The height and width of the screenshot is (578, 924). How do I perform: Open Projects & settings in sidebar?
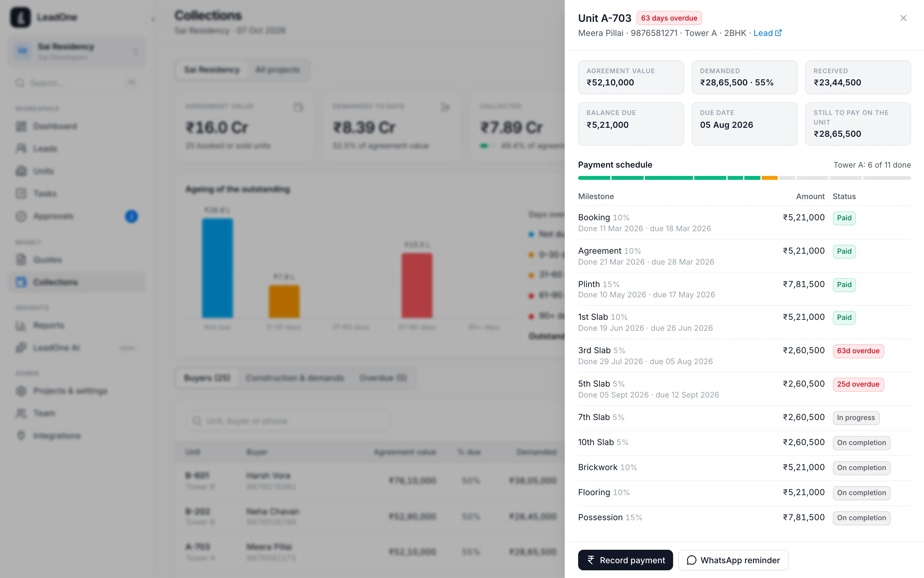pos(76,391)
